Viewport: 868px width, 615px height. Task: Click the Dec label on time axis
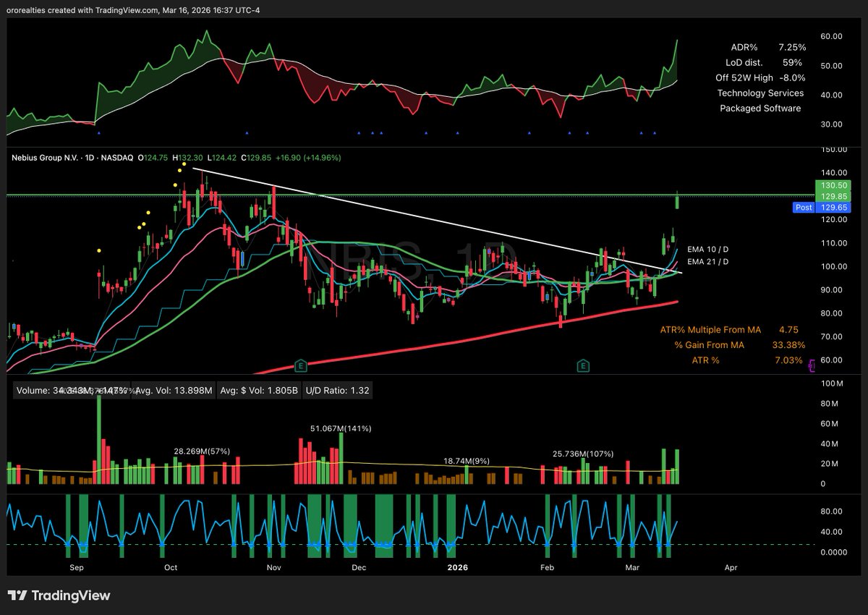point(359,568)
